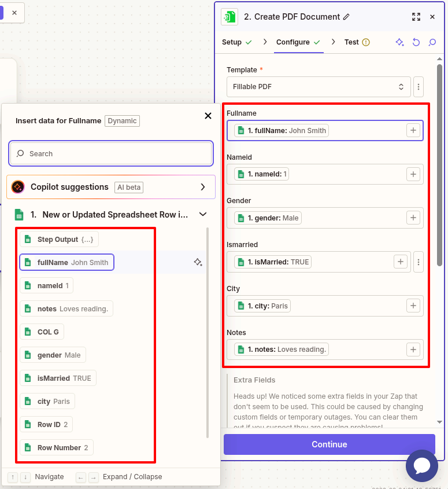The height and width of the screenshot is (489, 448).
Task: Click the up arrow navigate key hint
Action: tap(13, 477)
